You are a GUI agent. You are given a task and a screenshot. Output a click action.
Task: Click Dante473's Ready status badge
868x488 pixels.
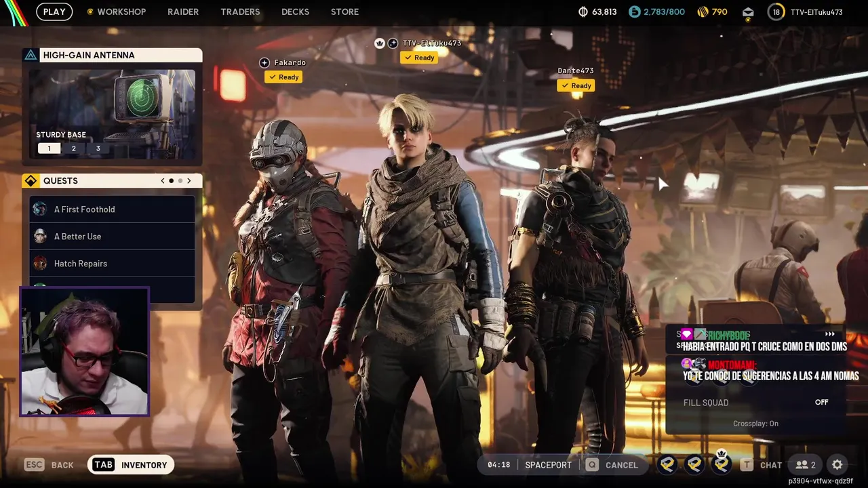(x=576, y=85)
